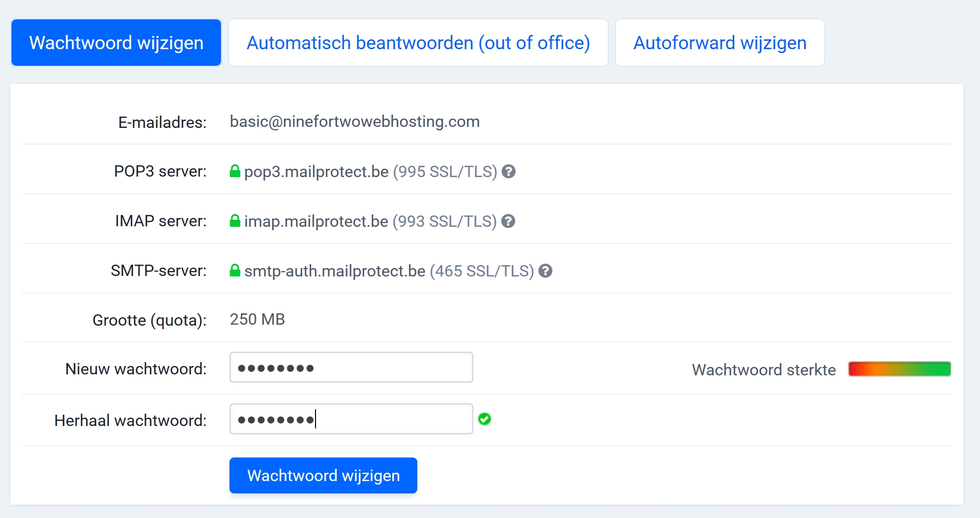Select the Wachtwoord wijzigen tab at top

[x=116, y=43]
